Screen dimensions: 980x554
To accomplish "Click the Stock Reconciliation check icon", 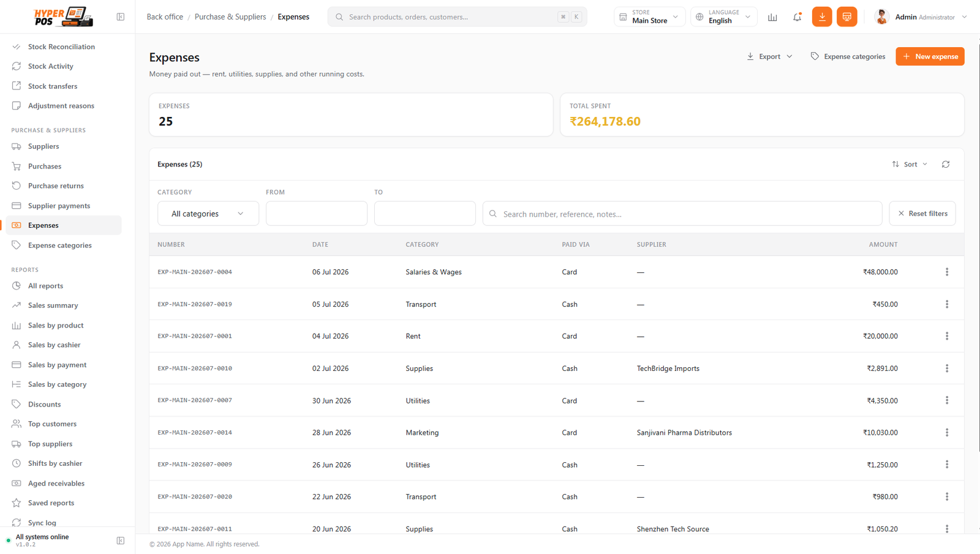I will pyautogui.click(x=17, y=47).
